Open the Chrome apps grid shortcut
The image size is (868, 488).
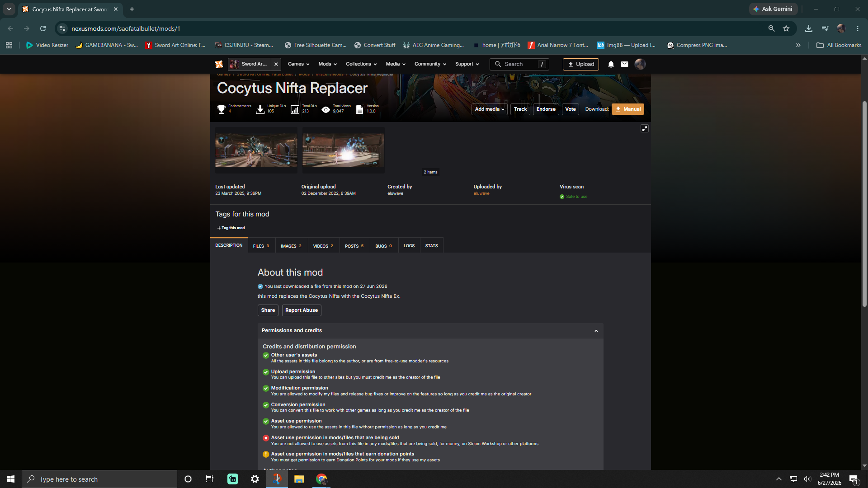click(x=9, y=45)
